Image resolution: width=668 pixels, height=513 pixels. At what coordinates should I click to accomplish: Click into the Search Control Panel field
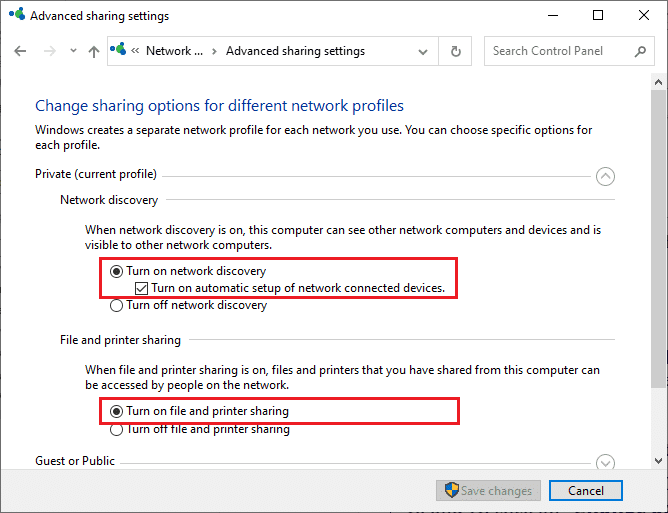point(560,51)
